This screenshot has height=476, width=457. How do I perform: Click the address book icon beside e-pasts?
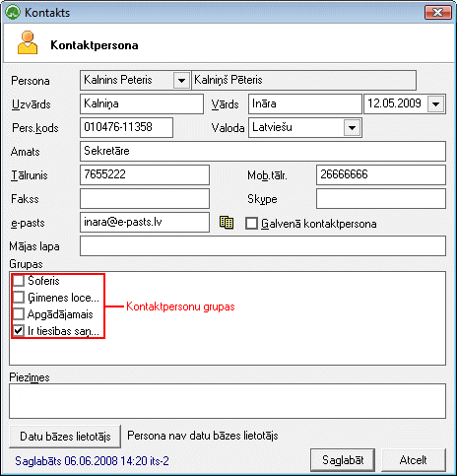pos(227,223)
